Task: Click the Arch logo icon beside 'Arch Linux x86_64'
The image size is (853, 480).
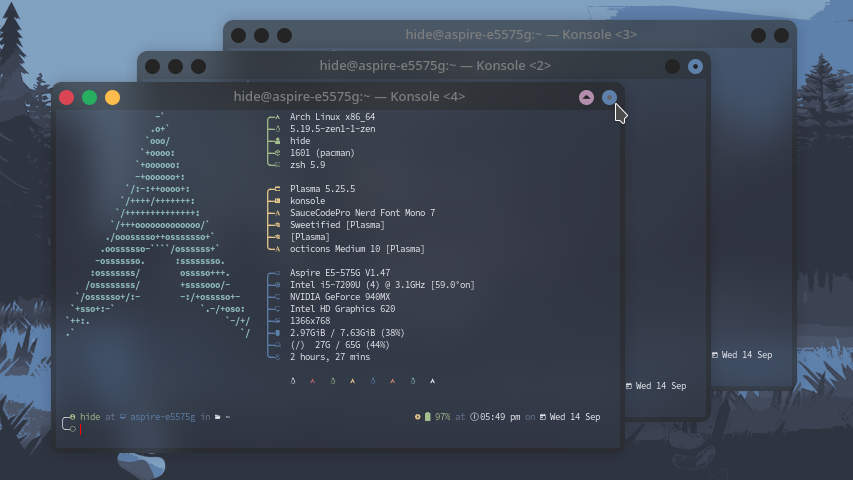Action: [277, 117]
